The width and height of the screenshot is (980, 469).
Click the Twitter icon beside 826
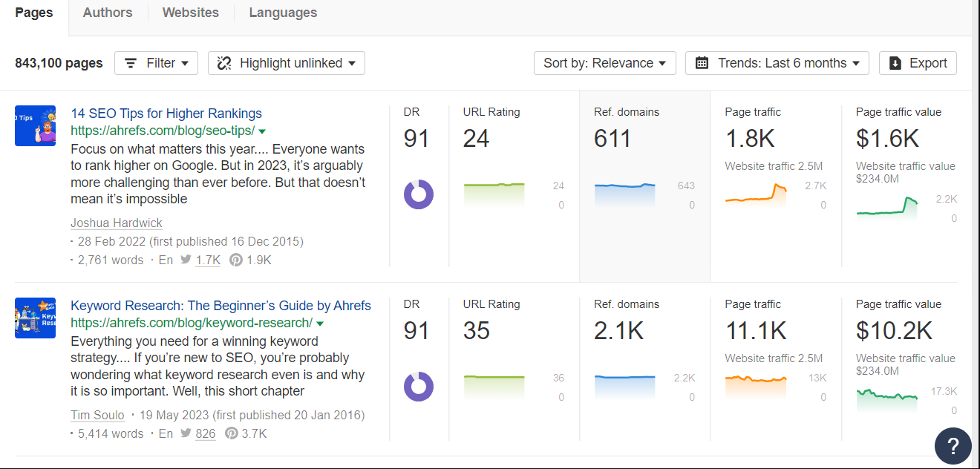(x=186, y=433)
